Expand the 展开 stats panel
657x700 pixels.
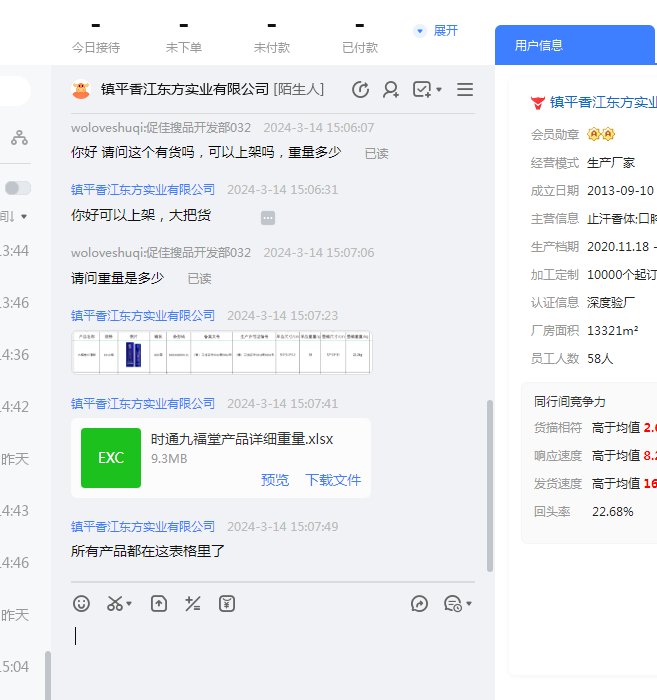(436, 31)
